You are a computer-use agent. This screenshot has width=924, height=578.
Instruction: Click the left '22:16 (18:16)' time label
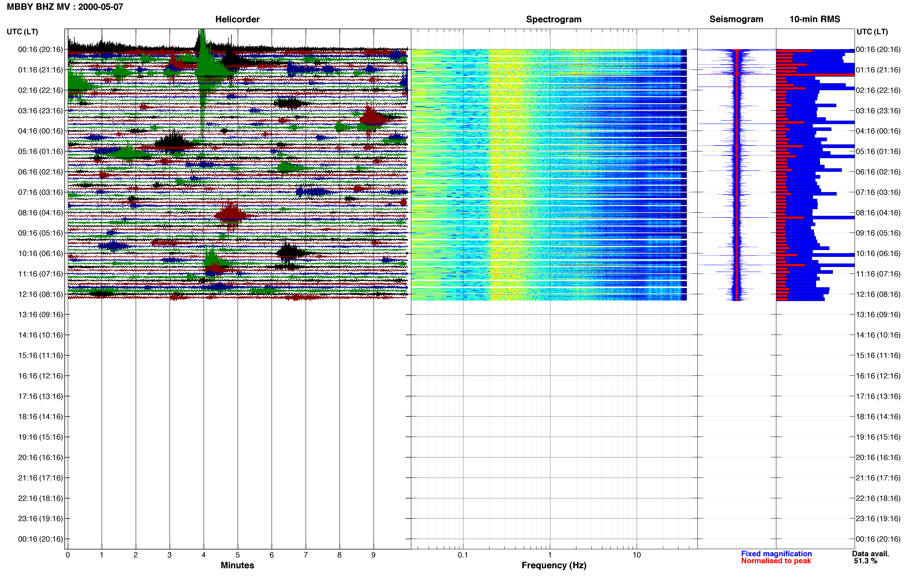41,498
